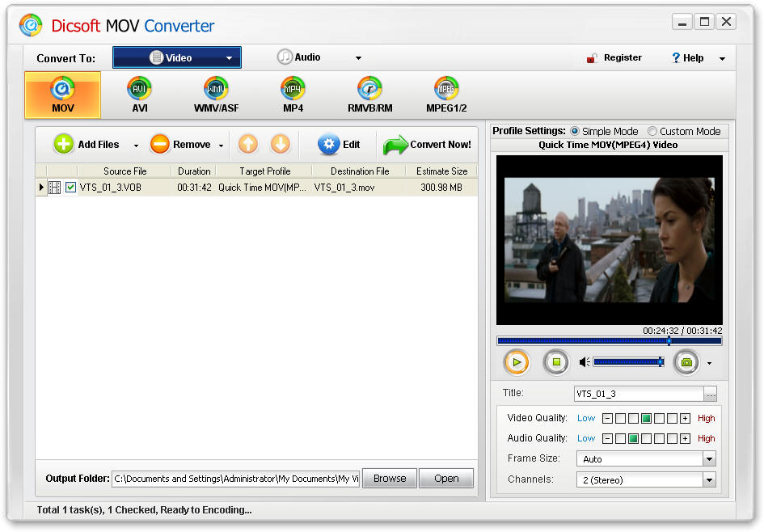Open snapshot options dropdown arrow
Screen dimensions: 764x532
710,363
